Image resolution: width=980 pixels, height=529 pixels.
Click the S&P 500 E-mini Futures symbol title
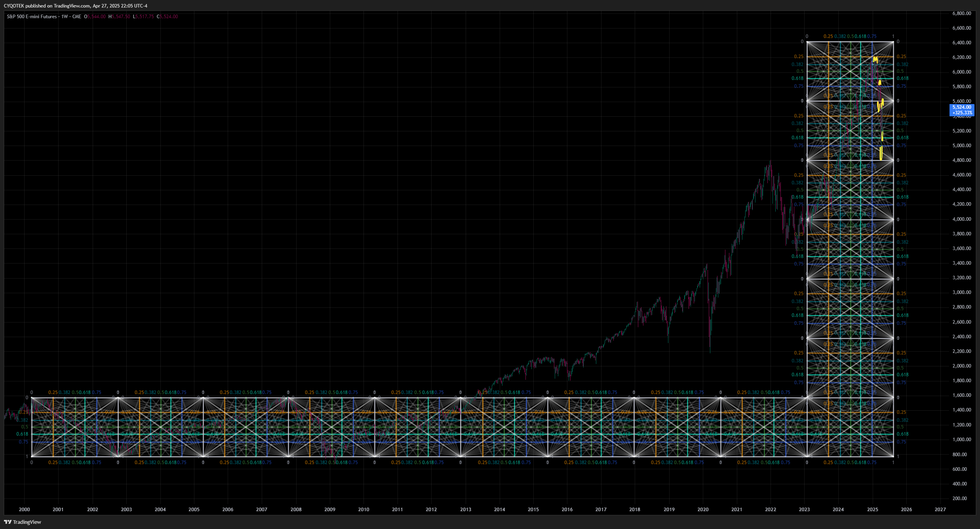tap(32, 17)
